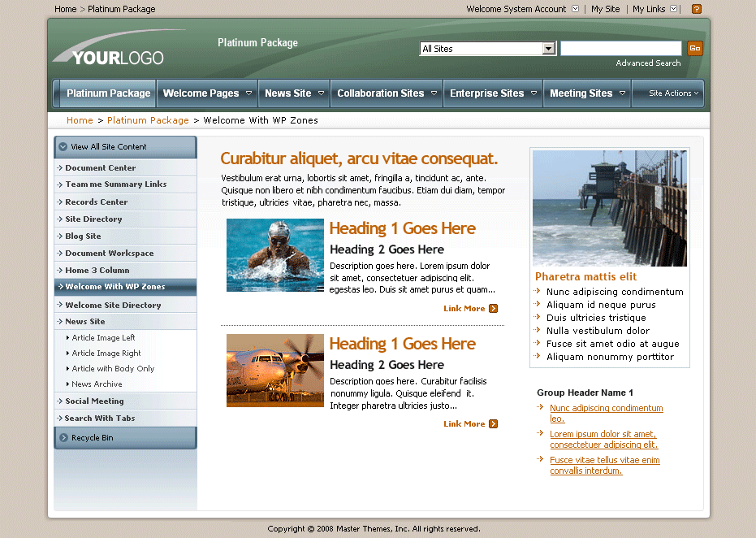This screenshot has width=756, height=538.
Task: Click the orange arrow beside the first Link More
Action: click(x=494, y=308)
